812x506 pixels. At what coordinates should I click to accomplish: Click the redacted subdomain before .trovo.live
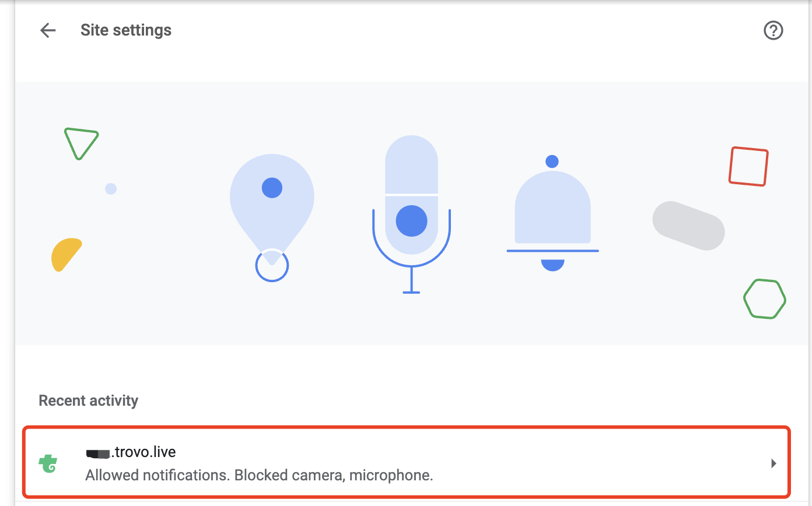(x=98, y=452)
